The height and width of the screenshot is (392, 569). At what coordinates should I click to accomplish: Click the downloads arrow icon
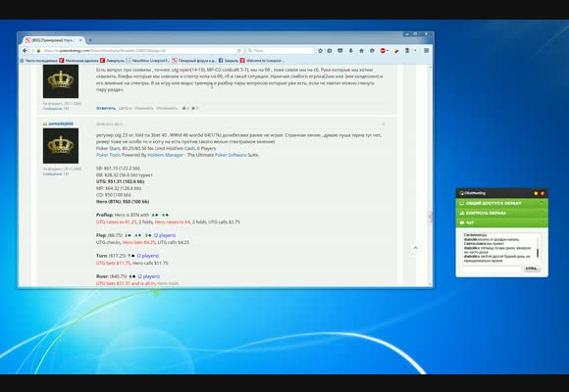pos(350,51)
